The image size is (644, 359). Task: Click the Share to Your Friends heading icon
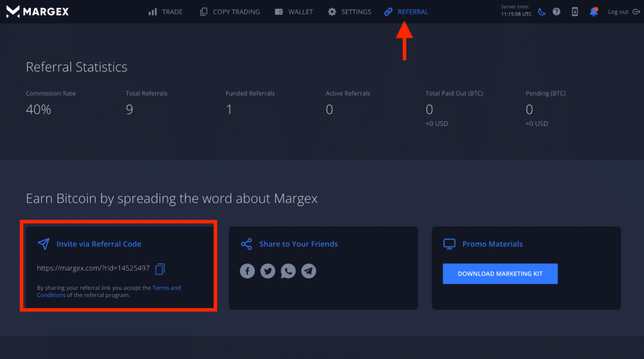tap(246, 244)
